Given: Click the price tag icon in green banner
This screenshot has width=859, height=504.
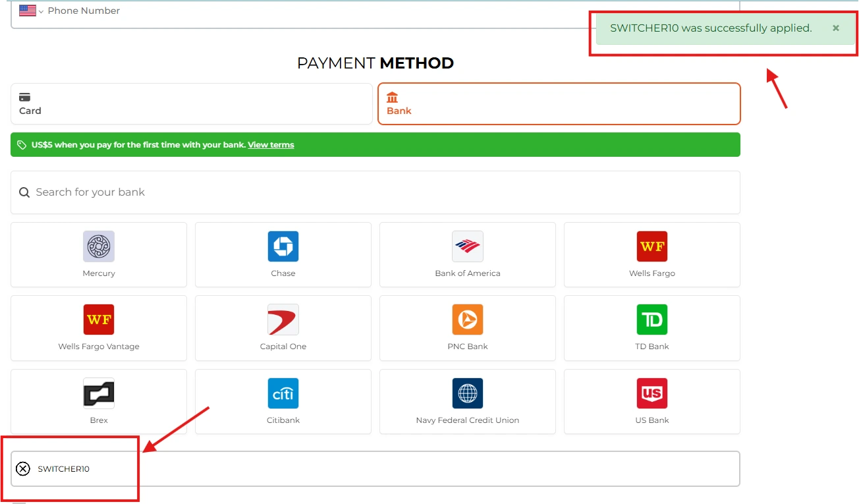Looking at the screenshot, I should pos(22,145).
